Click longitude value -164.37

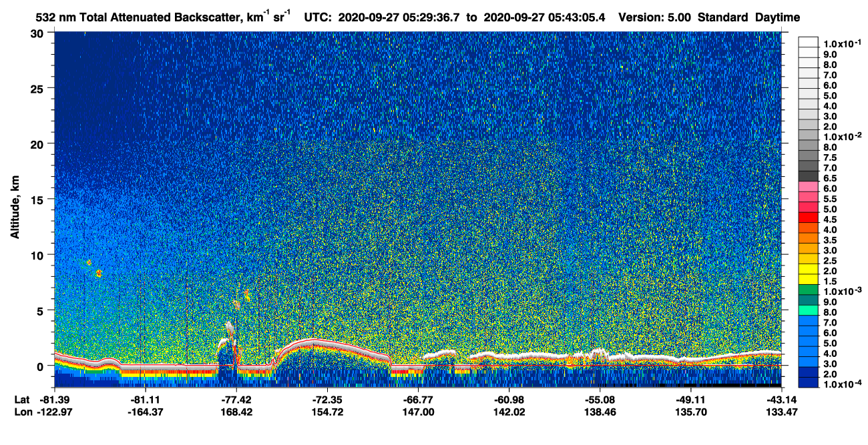tap(145, 412)
